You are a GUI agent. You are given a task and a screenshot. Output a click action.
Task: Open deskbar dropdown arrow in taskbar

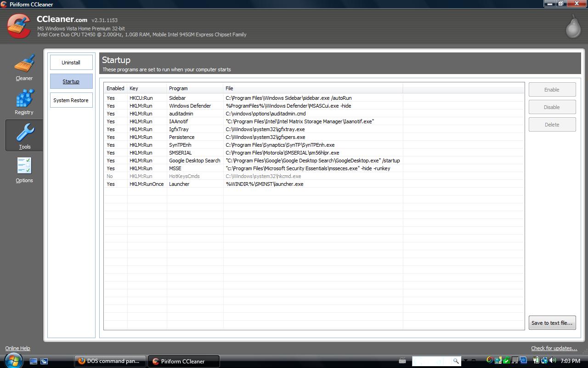point(465,361)
